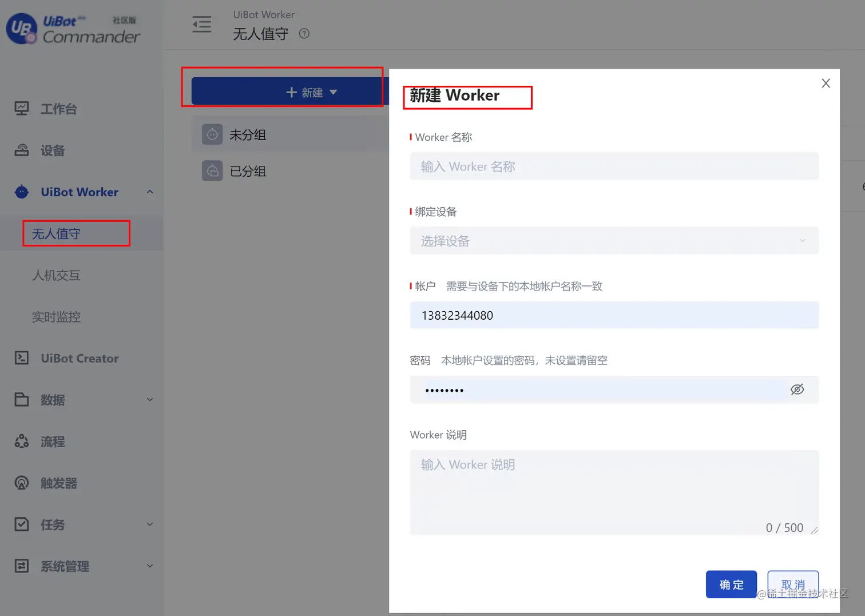Expand the 任务 menu chevron
865x616 pixels.
pyautogui.click(x=150, y=524)
